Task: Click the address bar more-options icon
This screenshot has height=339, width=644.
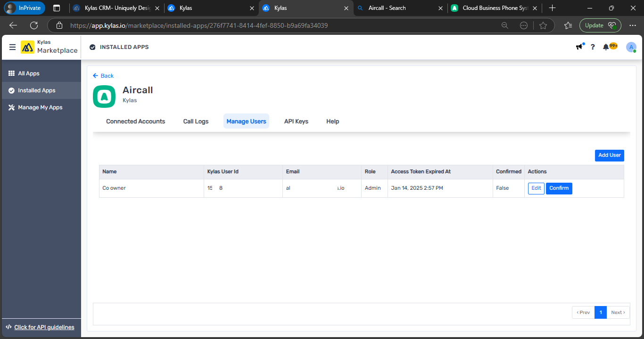Action: [524, 25]
